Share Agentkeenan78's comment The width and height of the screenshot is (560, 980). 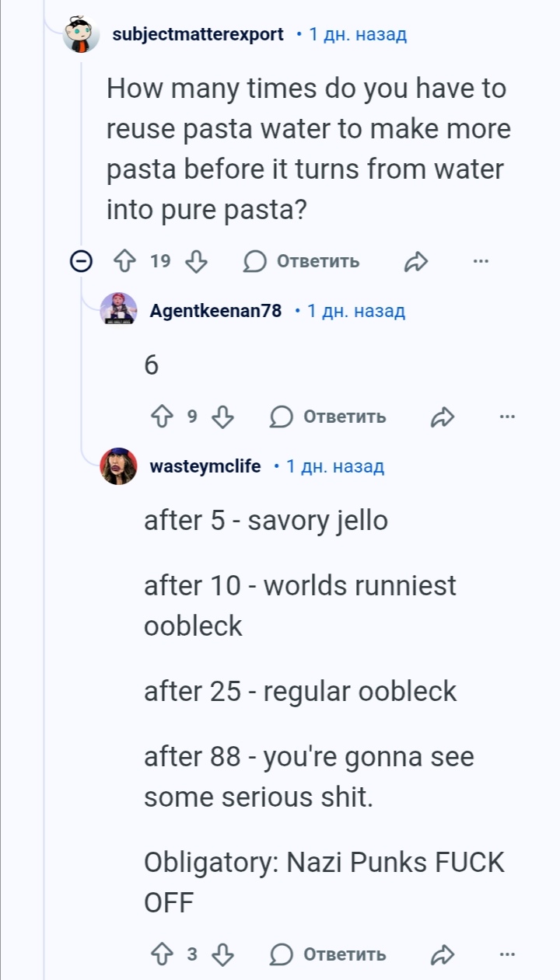coord(442,417)
